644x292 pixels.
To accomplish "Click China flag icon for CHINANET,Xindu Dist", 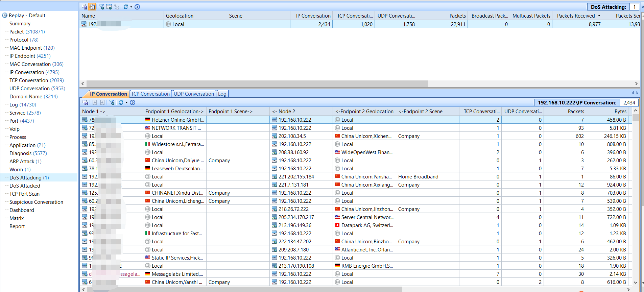I will click(148, 193).
